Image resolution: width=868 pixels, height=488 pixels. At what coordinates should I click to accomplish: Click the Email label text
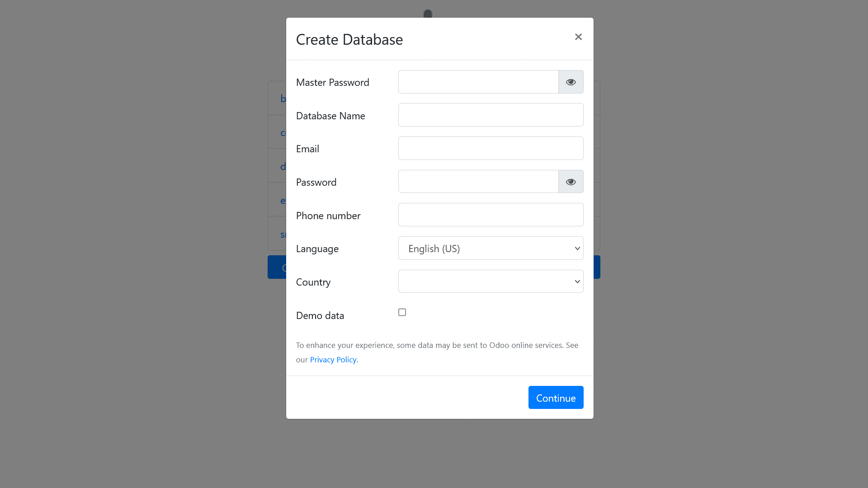tap(307, 149)
